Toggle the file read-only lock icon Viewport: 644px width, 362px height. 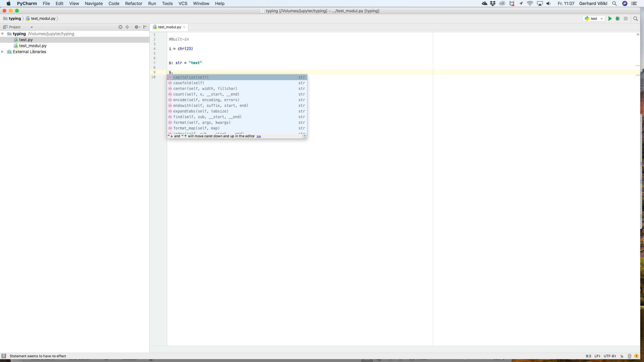pos(622,356)
